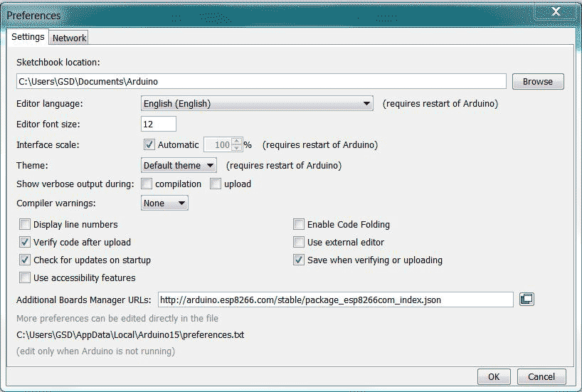Enable verbose output during compilation
The image size is (582, 392).
click(x=147, y=184)
